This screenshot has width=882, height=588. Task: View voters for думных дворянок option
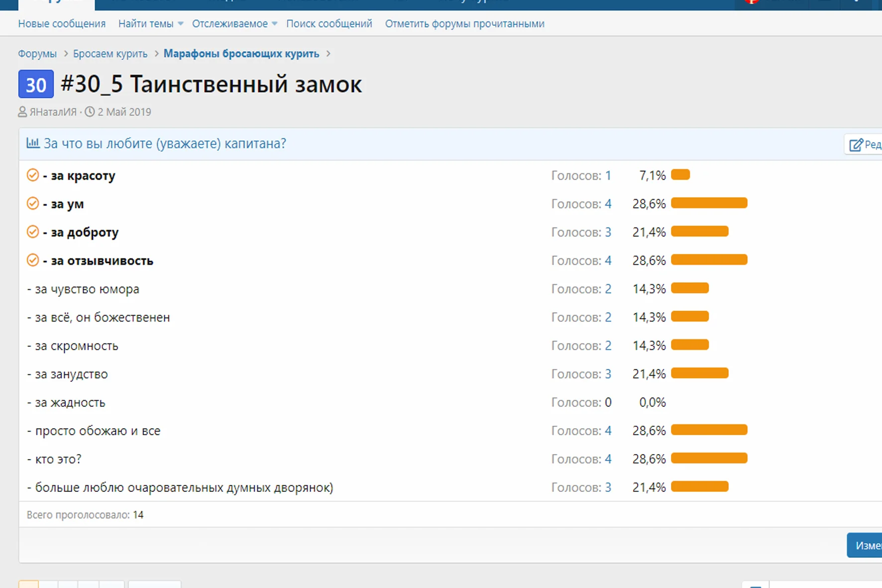tap(608, 488)
